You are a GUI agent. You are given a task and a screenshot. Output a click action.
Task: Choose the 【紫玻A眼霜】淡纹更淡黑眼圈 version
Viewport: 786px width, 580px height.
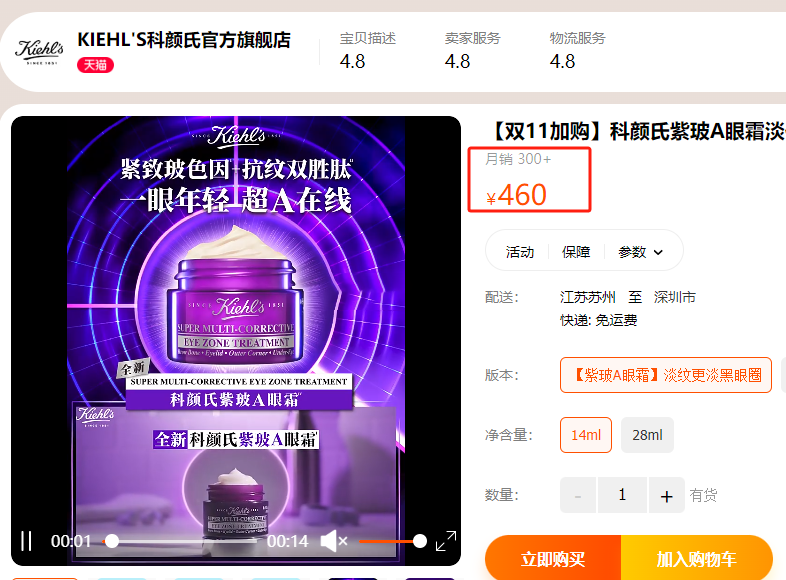(x=666, y=375)
